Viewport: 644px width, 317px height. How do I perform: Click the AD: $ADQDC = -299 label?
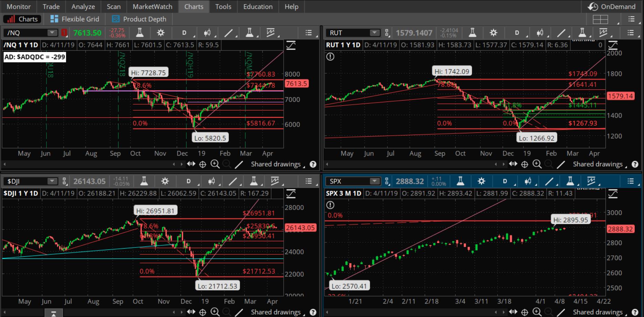coord(35,57)
